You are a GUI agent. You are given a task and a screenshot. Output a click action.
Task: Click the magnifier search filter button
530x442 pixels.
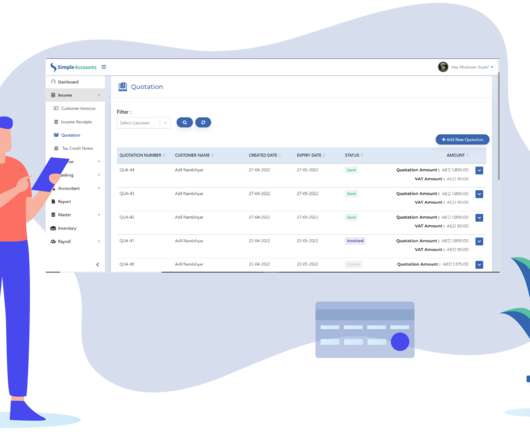(x=185, y=122)
